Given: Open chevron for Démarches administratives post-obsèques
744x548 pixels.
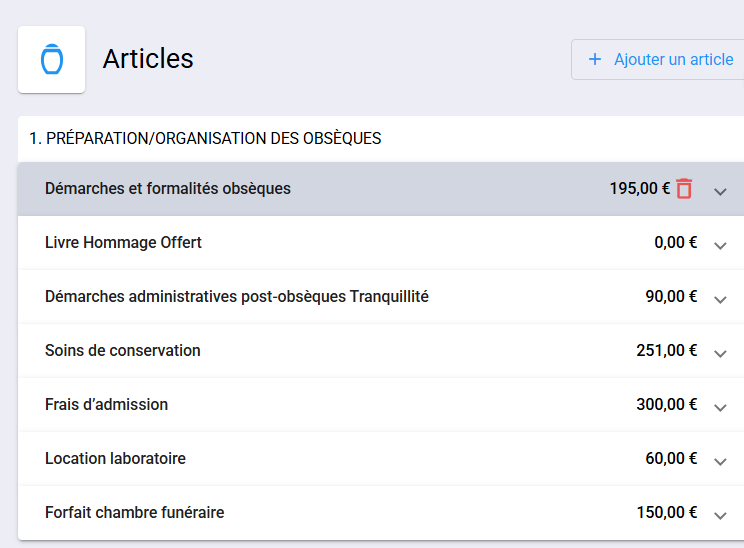Looking at the screenshot, I should click(720, 298).
